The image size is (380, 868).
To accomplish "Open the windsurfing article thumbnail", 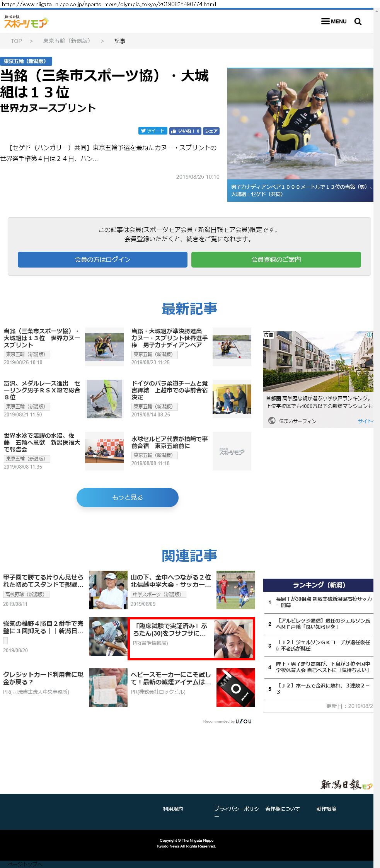I will tap(104, 399).
